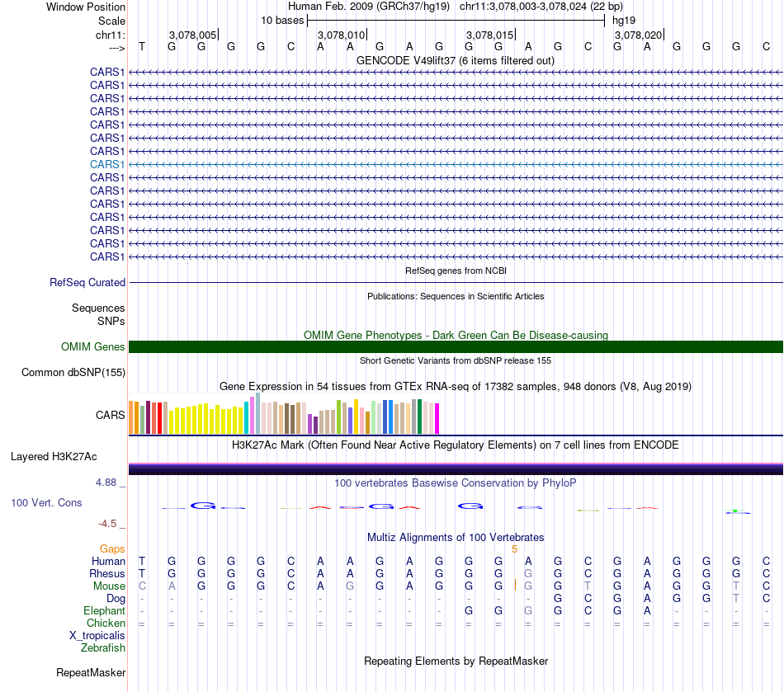Click the CARS label beside the GTEx chart
784x692 pixels.
[110, 415]
